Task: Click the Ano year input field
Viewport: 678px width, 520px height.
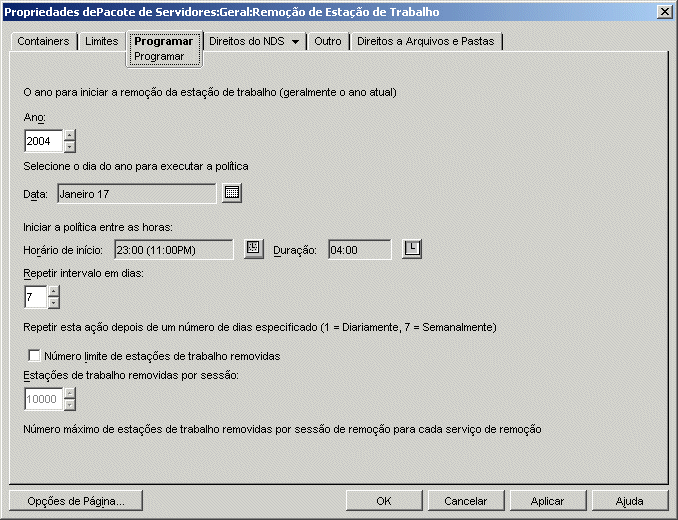Action: pos(44,141)
